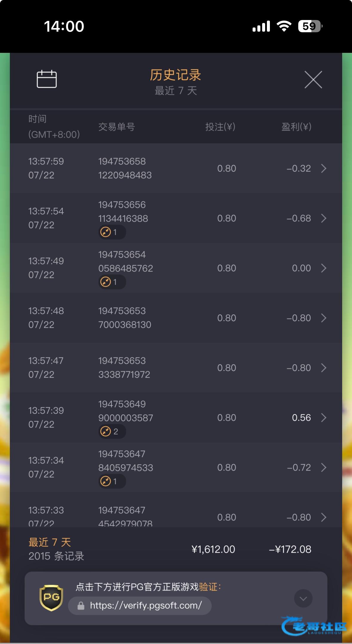Tap free-spin badge on the 13:57:34 record
This screenshot has width=352, height=644.
tap(112, 482)
